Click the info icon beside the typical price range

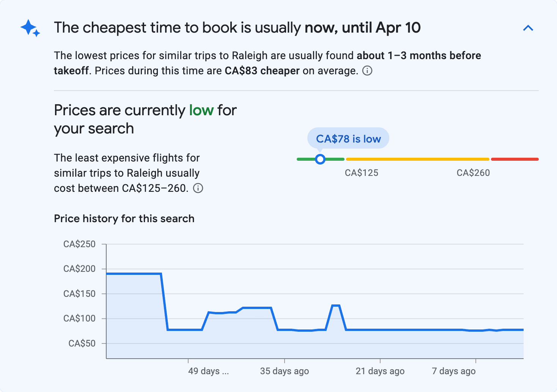pos(199,188)
